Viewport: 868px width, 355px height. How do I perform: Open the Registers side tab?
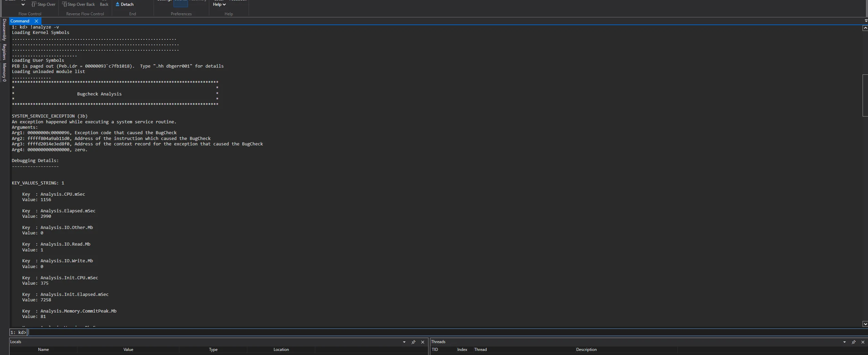tap(4, 52)
